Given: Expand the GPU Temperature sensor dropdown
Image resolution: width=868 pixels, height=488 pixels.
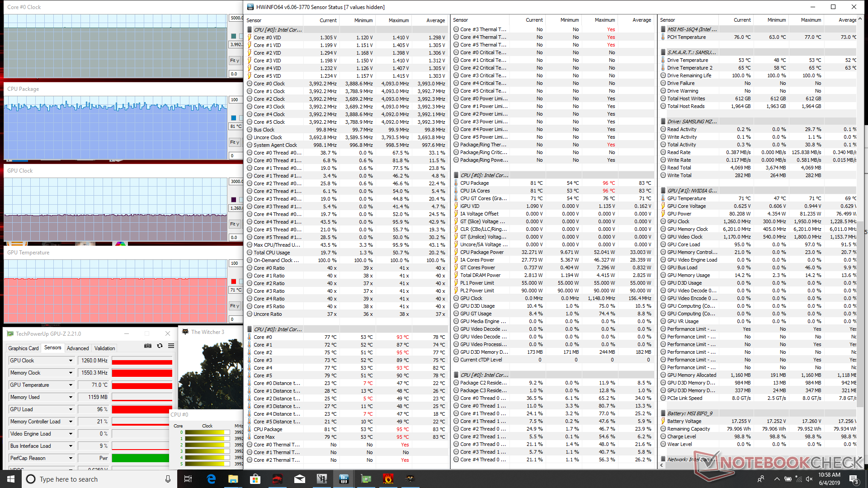Looking at the screenshot, I should tap(71, 385).
